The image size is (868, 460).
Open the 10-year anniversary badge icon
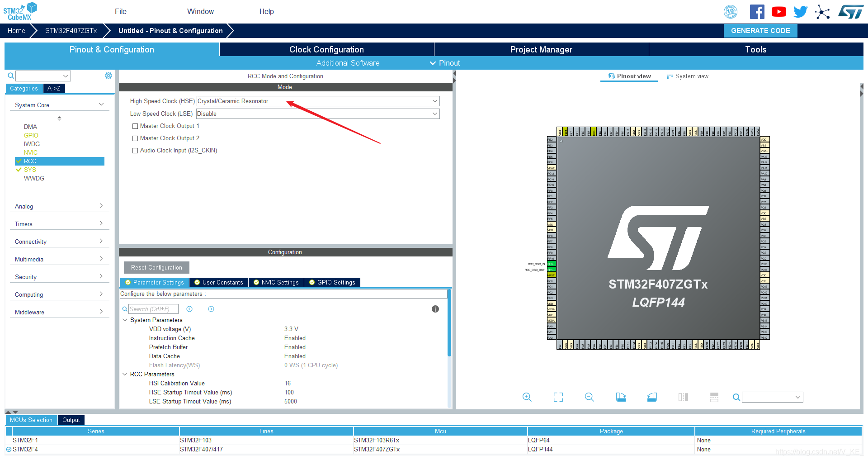pos(731,12)
